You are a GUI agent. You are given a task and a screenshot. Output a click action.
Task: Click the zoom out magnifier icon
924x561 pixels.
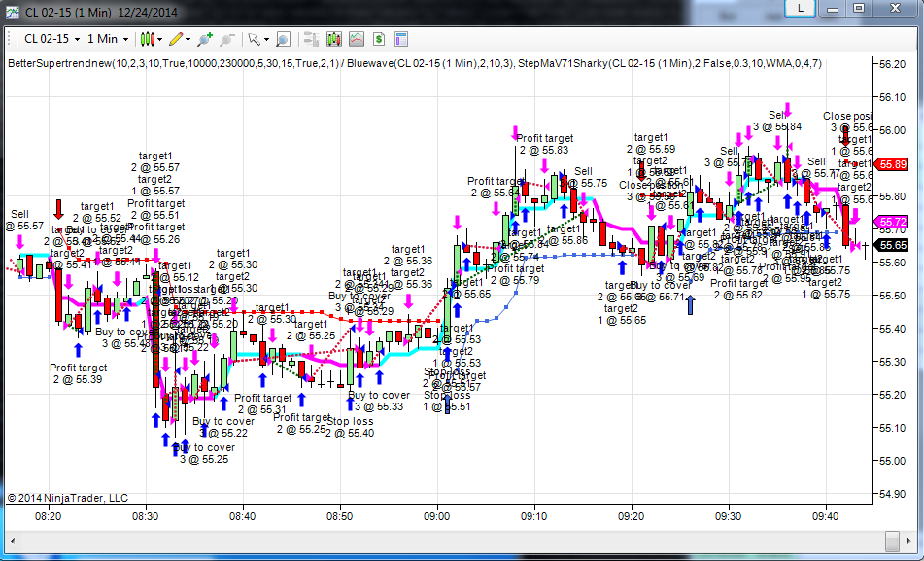point(227,39)
